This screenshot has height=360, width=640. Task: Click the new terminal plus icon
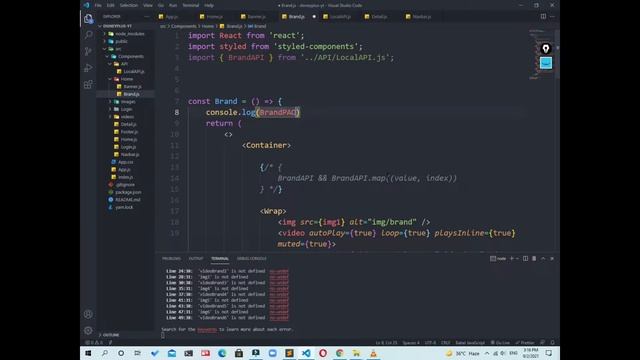[x=511, y=258]
